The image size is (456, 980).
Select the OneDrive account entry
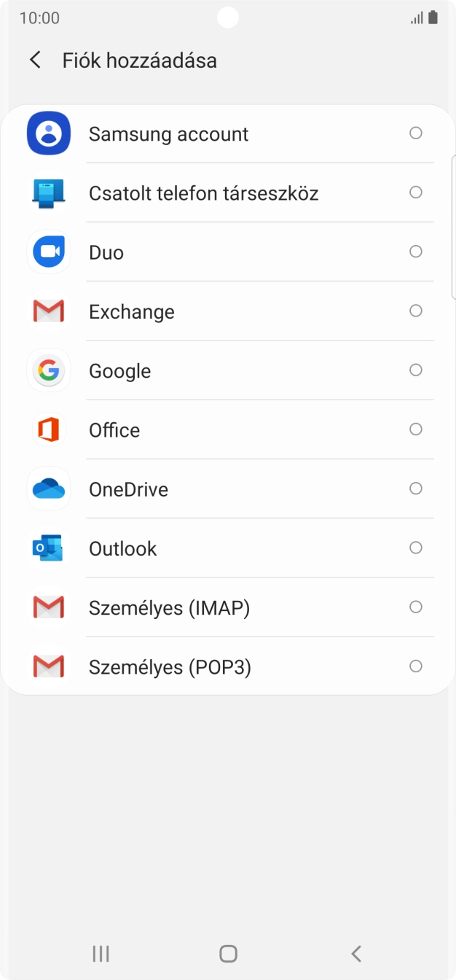[130, 489]
